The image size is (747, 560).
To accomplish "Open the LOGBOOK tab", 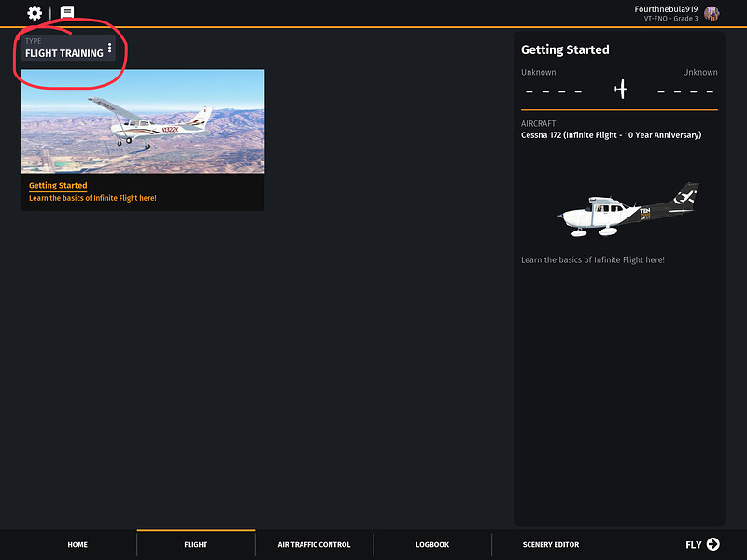I will click(432, 544).
